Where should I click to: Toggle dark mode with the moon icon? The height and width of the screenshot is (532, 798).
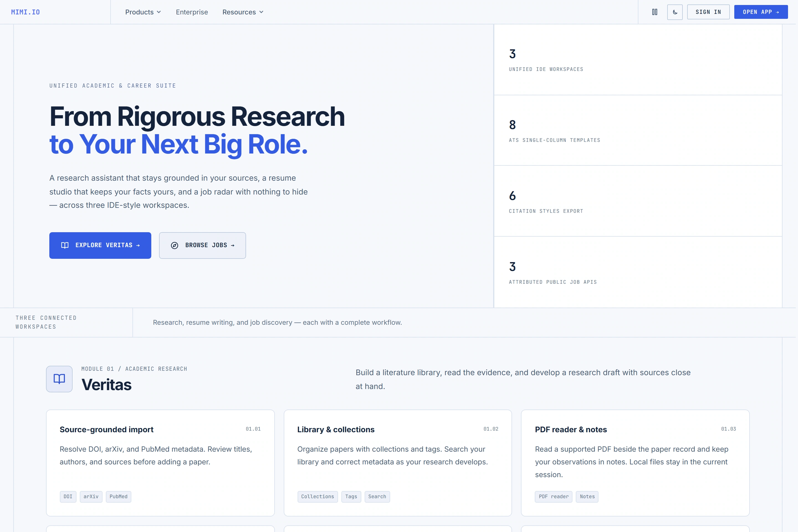(x=674, y=12)
